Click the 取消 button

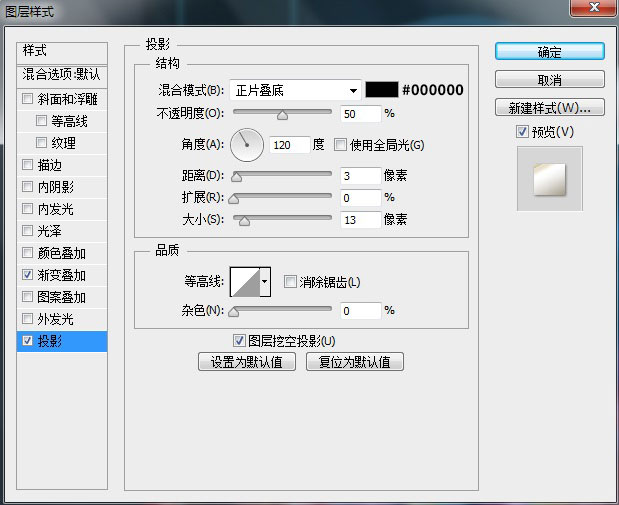tap(550, 80)
